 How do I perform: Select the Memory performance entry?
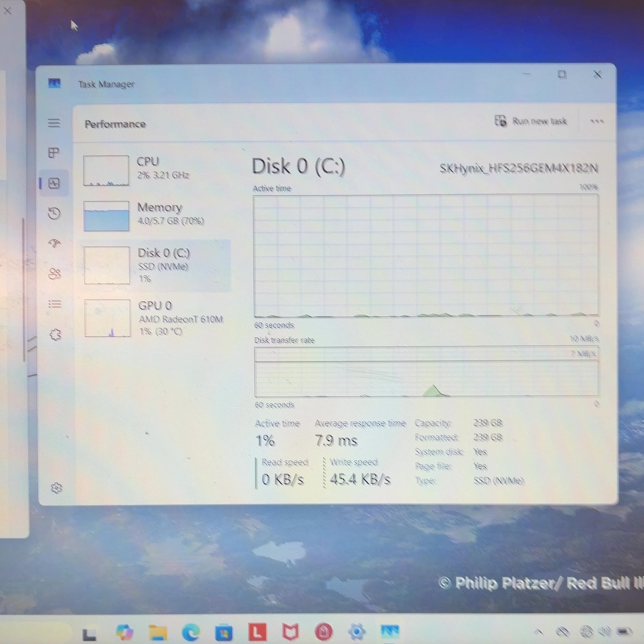click(155, 216)
